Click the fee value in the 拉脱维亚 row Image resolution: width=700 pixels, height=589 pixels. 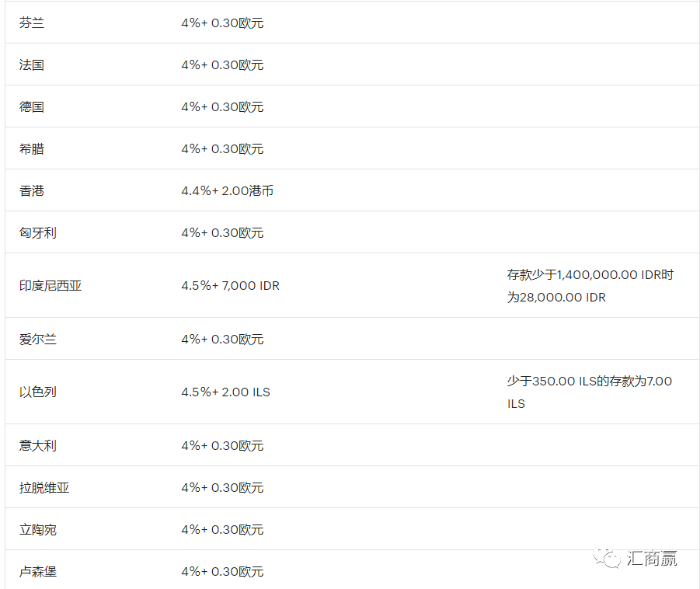pyautogui.click(x=222, y=487)
